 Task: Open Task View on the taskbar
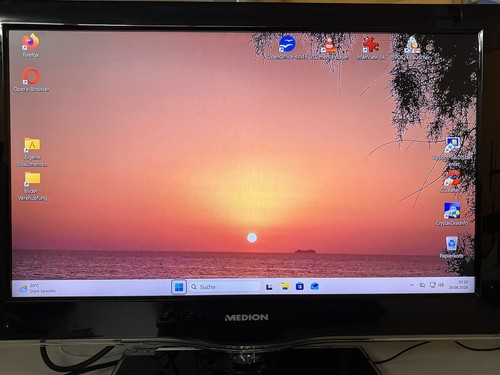pyautogui.click(x=269, y=287)
